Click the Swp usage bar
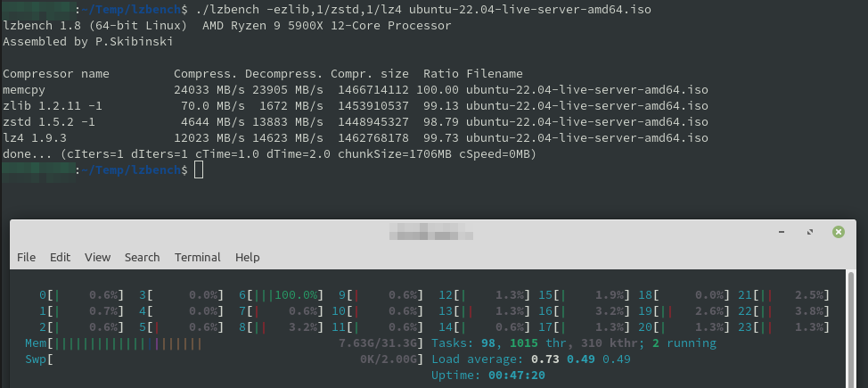Screen dimensions: 868x388 tap(225, 359)
